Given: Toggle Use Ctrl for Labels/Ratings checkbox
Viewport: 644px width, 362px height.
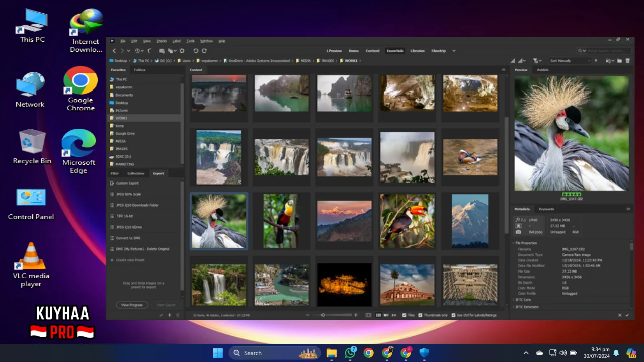Looking at the screenshot, I should 453,315.
